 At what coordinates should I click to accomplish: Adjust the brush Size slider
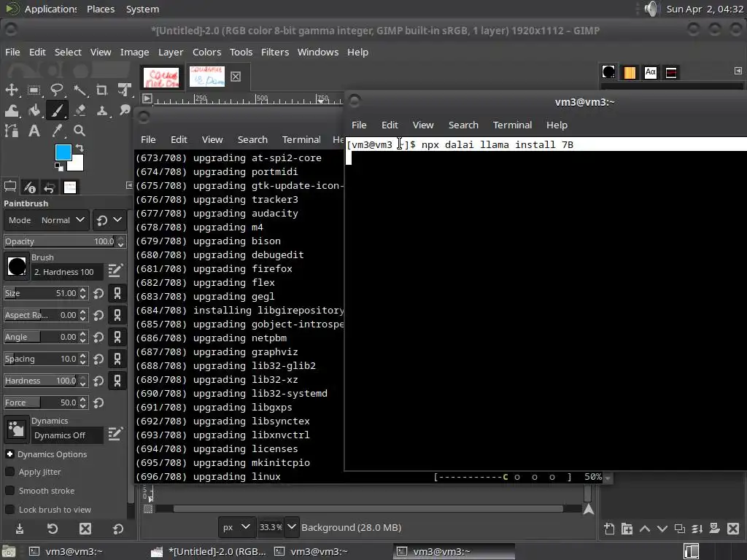[x=41, y=293]
